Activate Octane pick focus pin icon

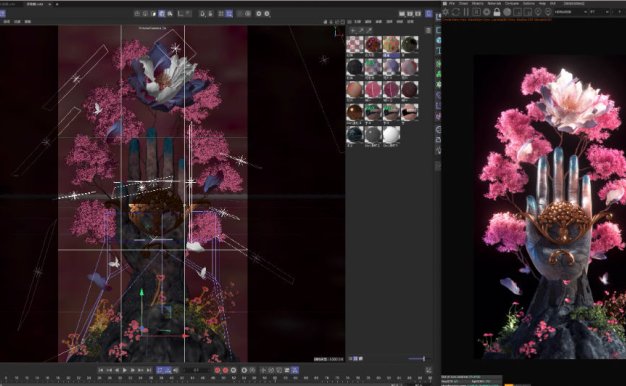[x=538, y=12]
